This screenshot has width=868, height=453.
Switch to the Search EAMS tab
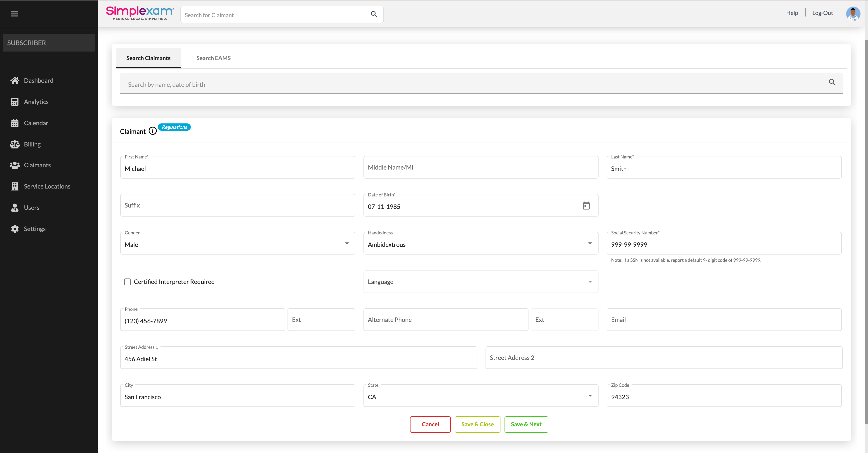click(213, 58)
